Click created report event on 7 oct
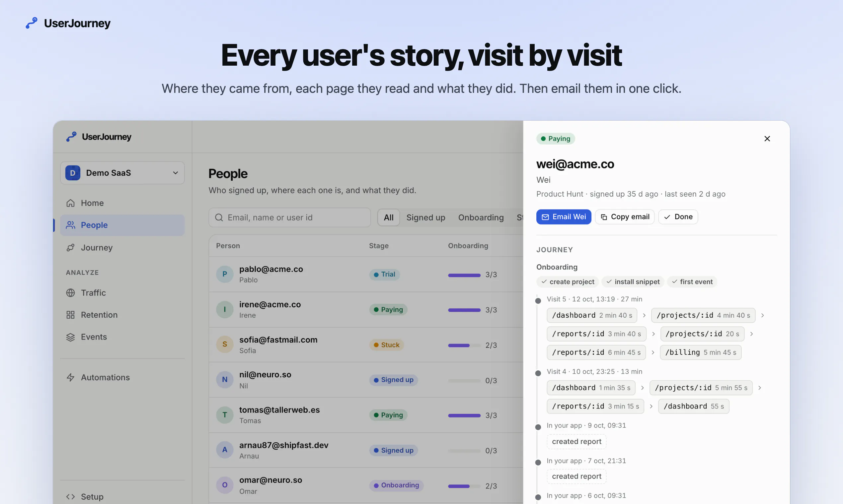Screen dimensions: 843x504 click(576, 476)
